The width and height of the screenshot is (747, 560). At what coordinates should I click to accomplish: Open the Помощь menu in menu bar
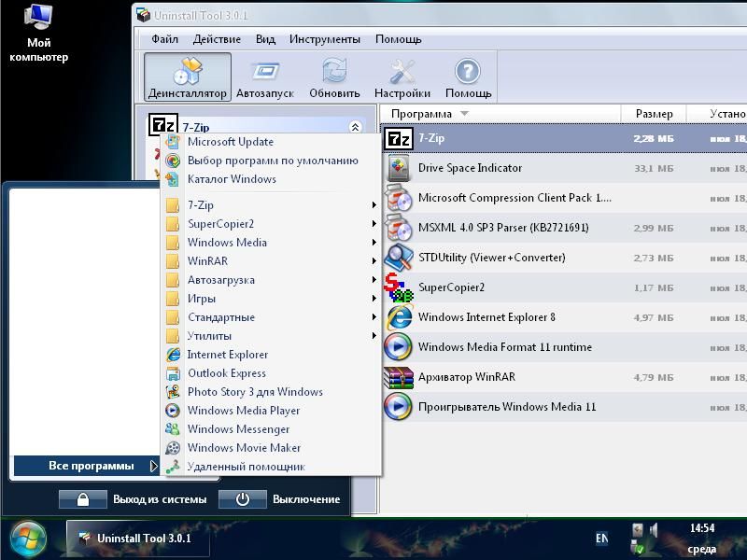(399, 39)
